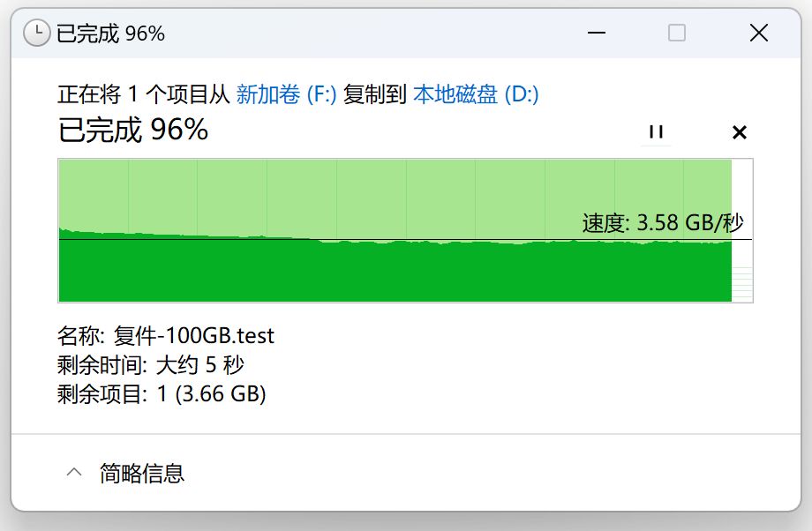Viewport: 812px width, 531px height.
Task: Open the destination 本地磁盘 (D:) link
Action: pos(476,94)
